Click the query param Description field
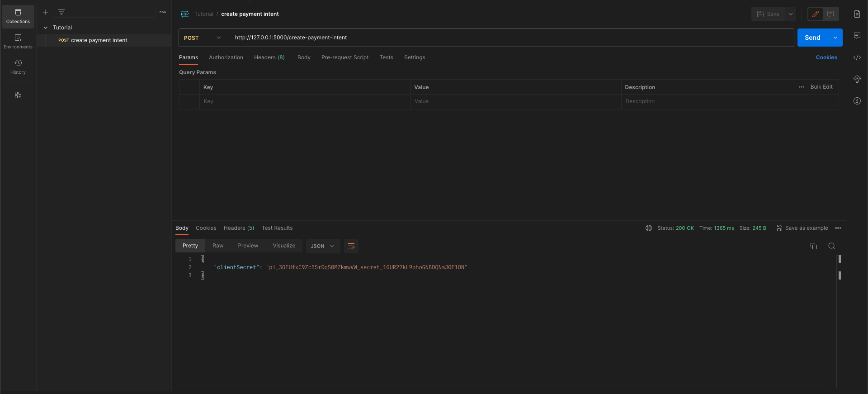868x394 pixels. 730,101
